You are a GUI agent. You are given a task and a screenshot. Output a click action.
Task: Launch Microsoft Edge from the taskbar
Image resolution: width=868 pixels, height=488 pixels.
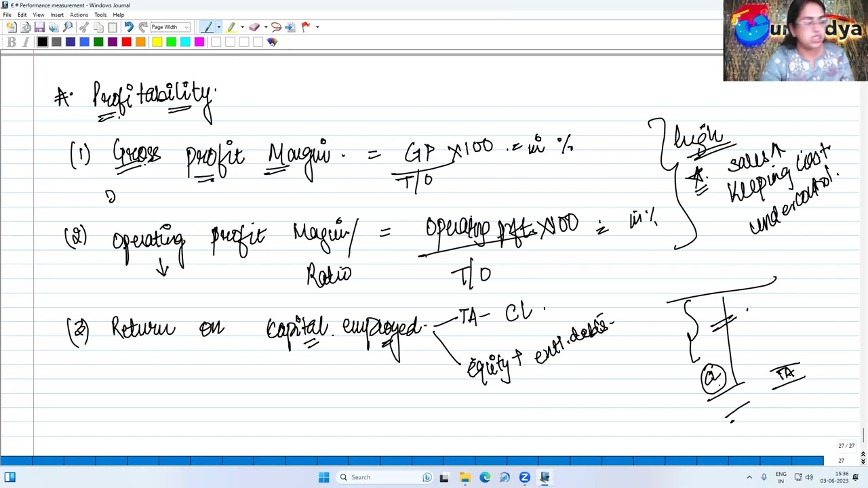(x=485, y=477)
